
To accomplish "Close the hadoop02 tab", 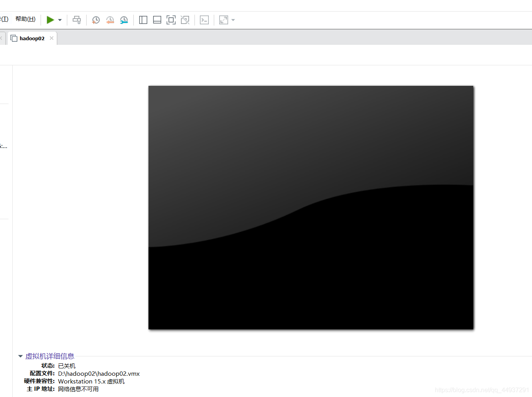I will pyautogui.click(x=51, y=38).
